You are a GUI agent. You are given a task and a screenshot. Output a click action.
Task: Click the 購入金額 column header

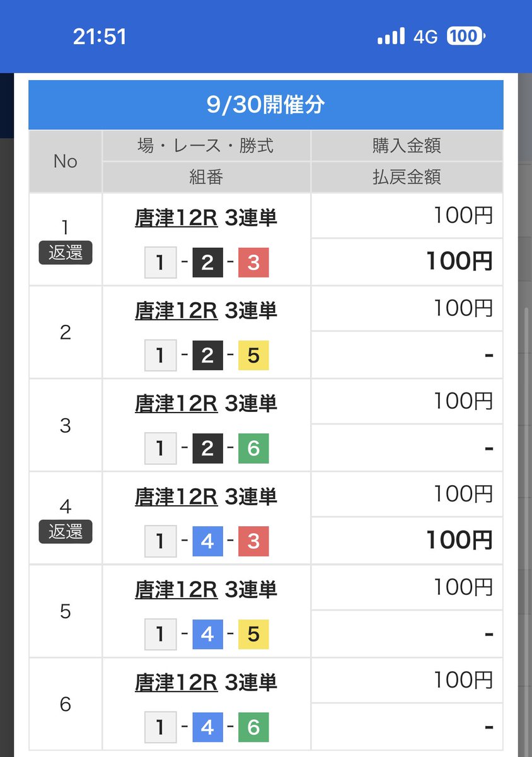pos(407,146)
